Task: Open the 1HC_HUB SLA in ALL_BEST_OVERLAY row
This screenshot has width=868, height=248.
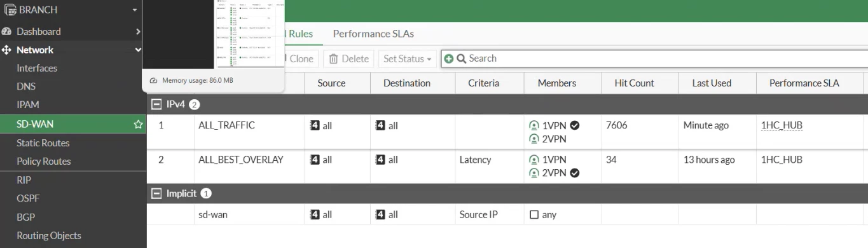Action: point(782,160)
